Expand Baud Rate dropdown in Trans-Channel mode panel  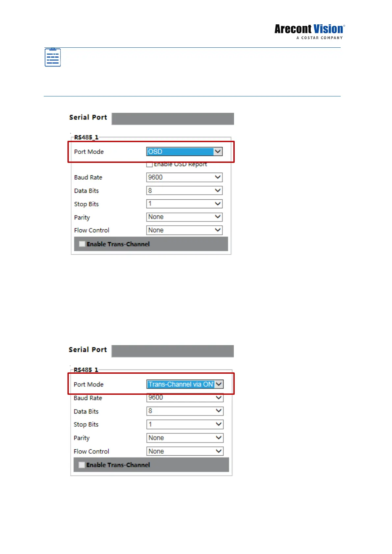pos(185,398)
